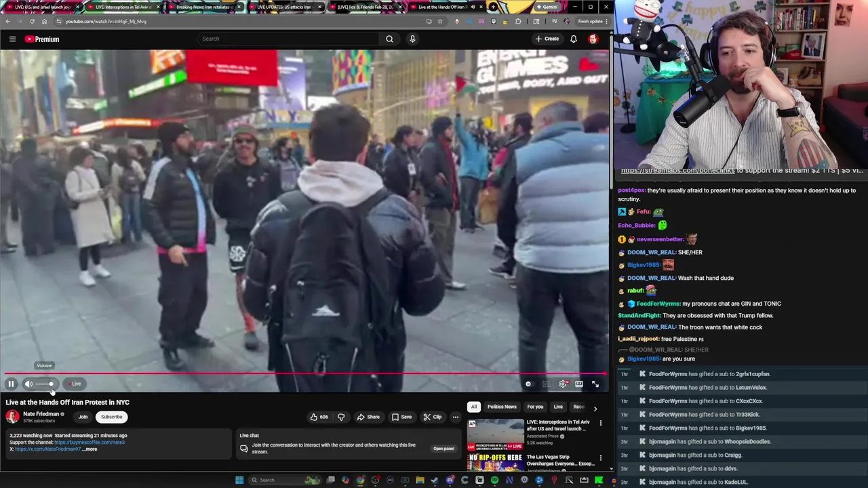Share this video
This screenshot has height=488, width=868.
click(x=368, y=417)
